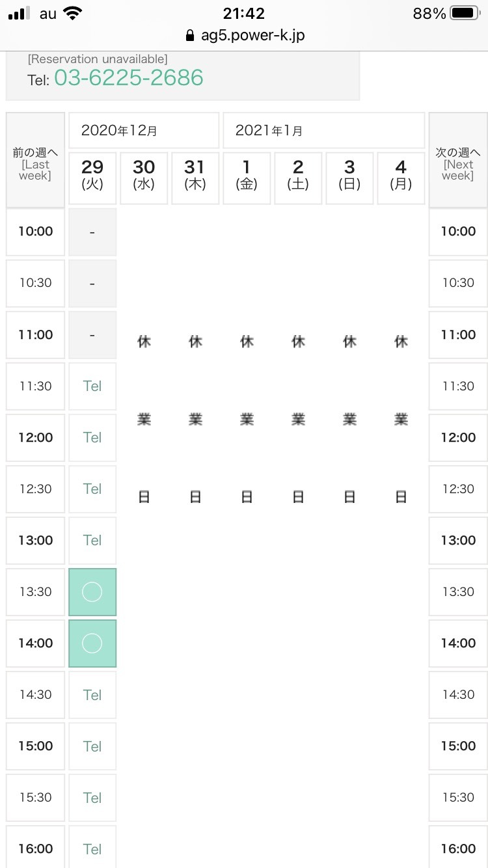Go to next week (次の週へ)
The width and height of the screenshot is (488, 868).
(458, 160)
